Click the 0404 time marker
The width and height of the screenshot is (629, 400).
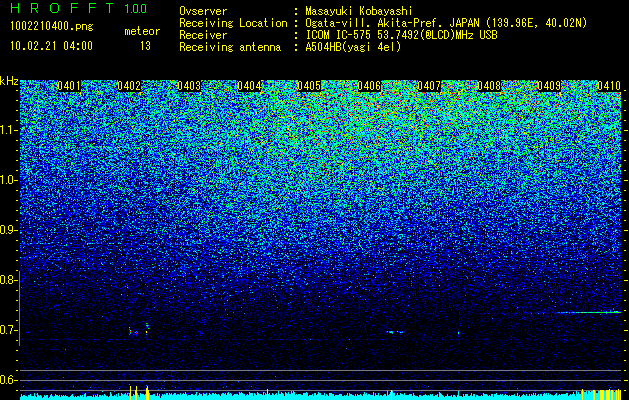(249, 86)
